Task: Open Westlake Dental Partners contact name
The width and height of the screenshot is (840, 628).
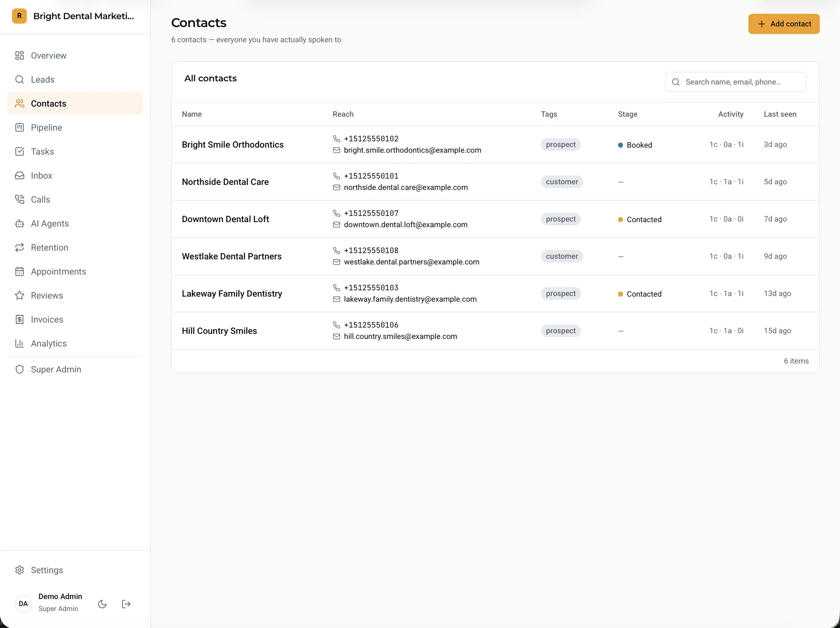Action: pyautogui.click(x=231, y=256)
